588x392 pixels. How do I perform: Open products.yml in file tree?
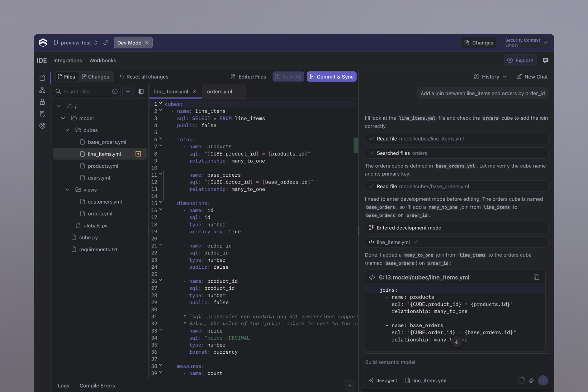100,166
